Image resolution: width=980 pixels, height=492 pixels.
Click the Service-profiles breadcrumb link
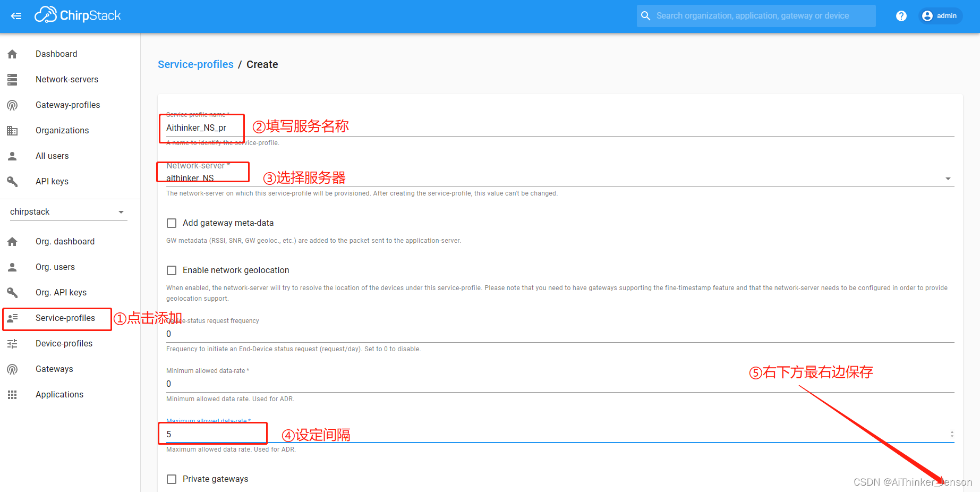[x=195, y=64]
